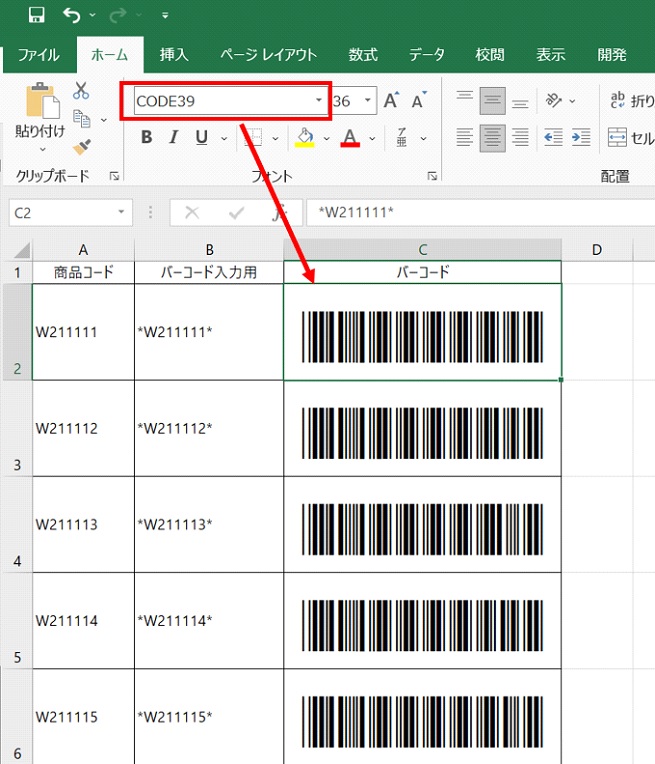Open the 挿入 ribbon tab
Screen dimensions: 655x764
pos(174,55)
